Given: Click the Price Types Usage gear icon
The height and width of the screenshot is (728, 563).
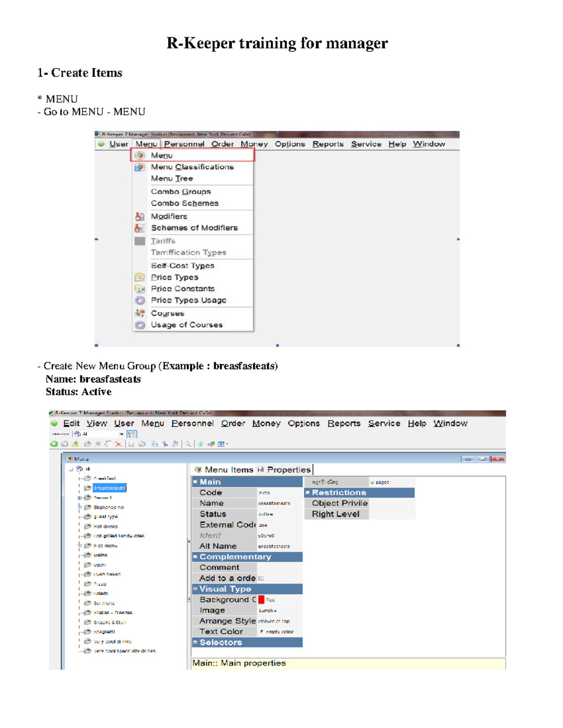Looking at the screenshot, I should (x=140, y=300).
